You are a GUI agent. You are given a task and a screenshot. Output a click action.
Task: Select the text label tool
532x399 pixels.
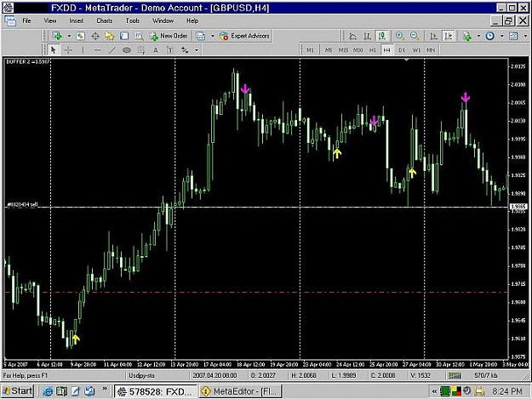pos(170,50)
